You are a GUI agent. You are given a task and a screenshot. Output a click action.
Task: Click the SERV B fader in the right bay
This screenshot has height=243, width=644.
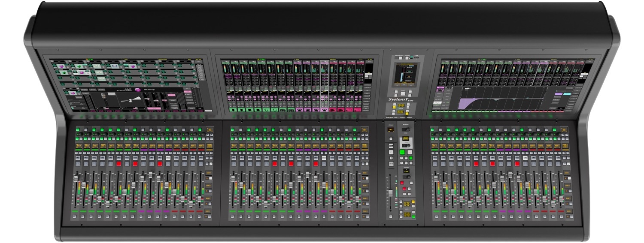click(x=510, y=175)
